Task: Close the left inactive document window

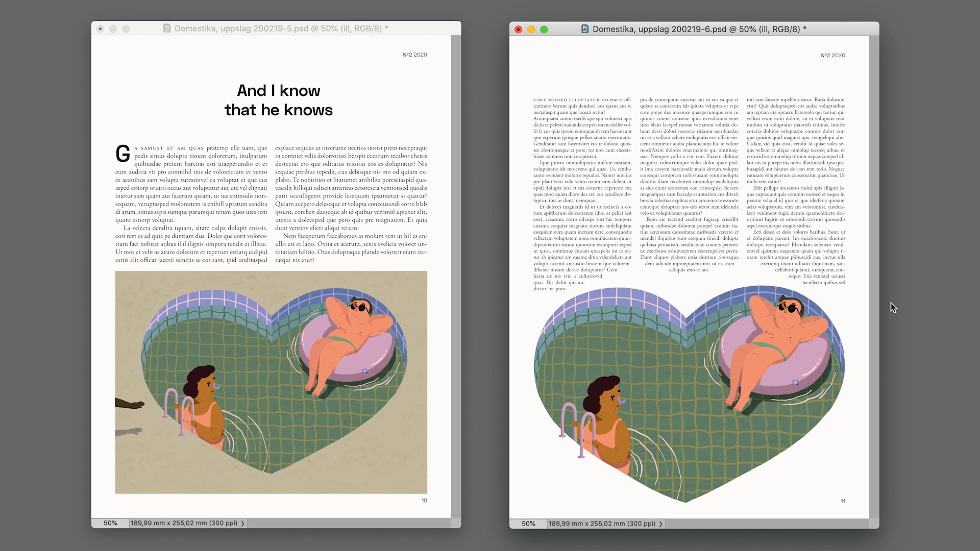Action: tap(100, 29)
